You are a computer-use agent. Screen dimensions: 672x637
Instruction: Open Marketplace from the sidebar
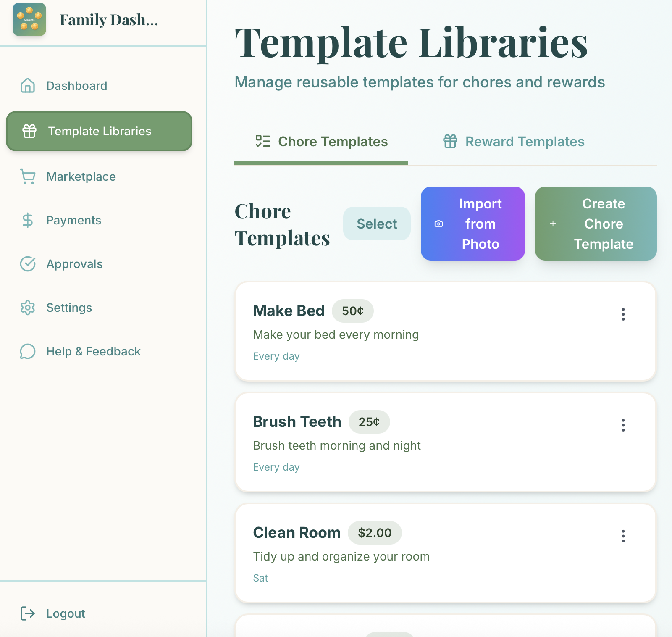(99, 176)
